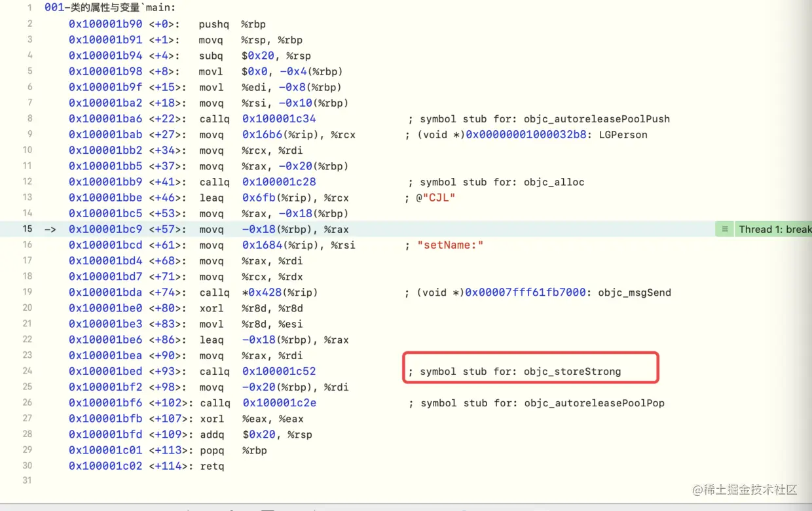Click address 0x100001bf6
Image resolution: width=812 pixels, height=511 pixels.
[105, 402]
